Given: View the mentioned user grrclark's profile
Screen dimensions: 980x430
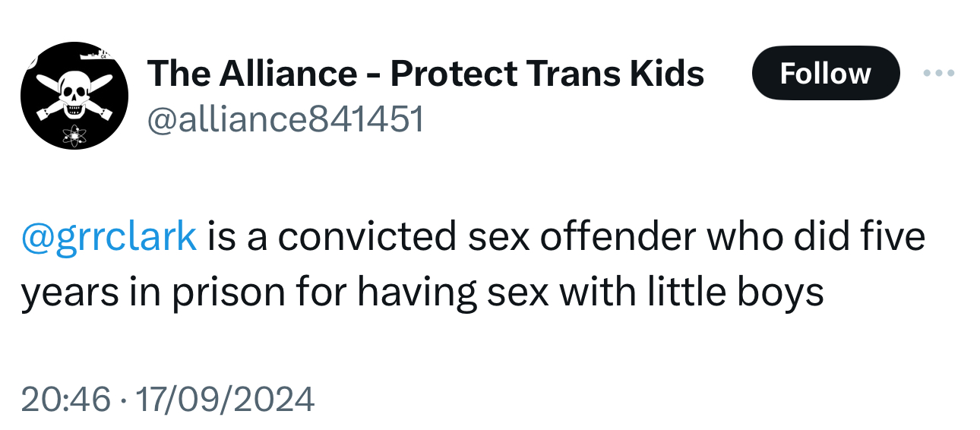Looking at the screenshot, I should point(109,236).
